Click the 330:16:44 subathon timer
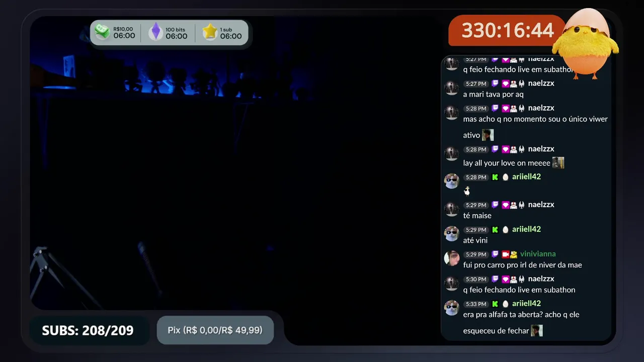644x362 pixels. [x=508, y=31]
